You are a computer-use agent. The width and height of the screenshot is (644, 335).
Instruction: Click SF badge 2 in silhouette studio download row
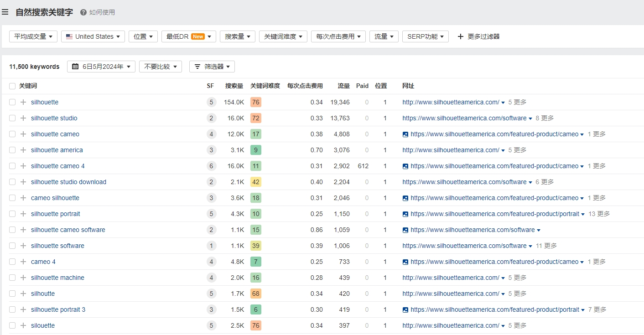(211, 182)
